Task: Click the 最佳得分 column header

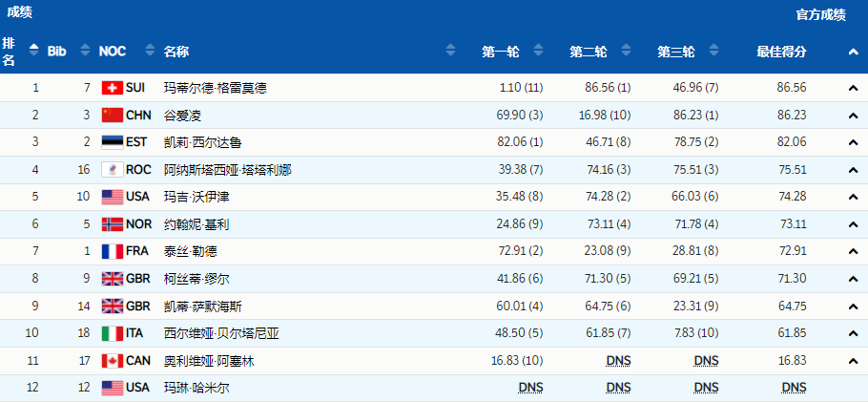Action: click(x=781, y=53)
